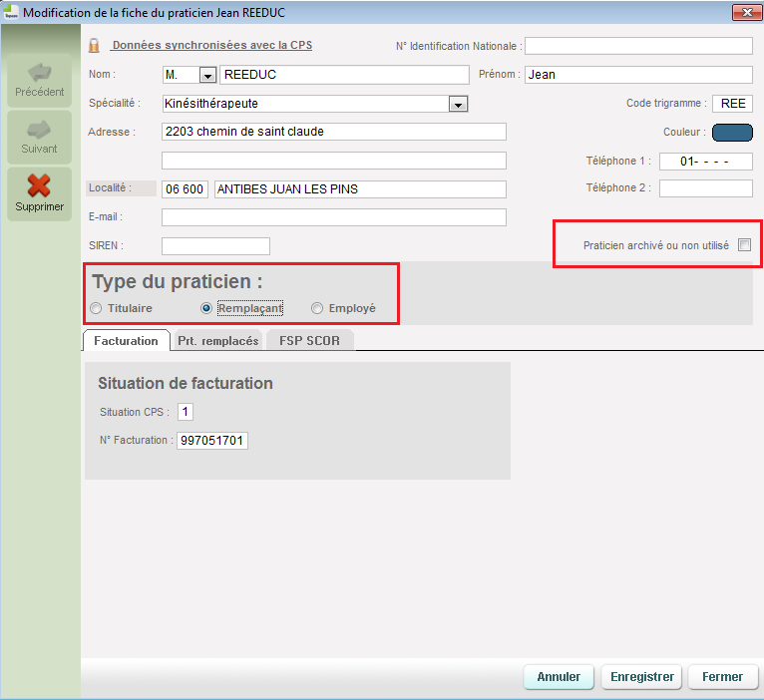764x700 pixels.
Task: Pick the practitioner Couleur swatch
Action: (x=732, y=132)
